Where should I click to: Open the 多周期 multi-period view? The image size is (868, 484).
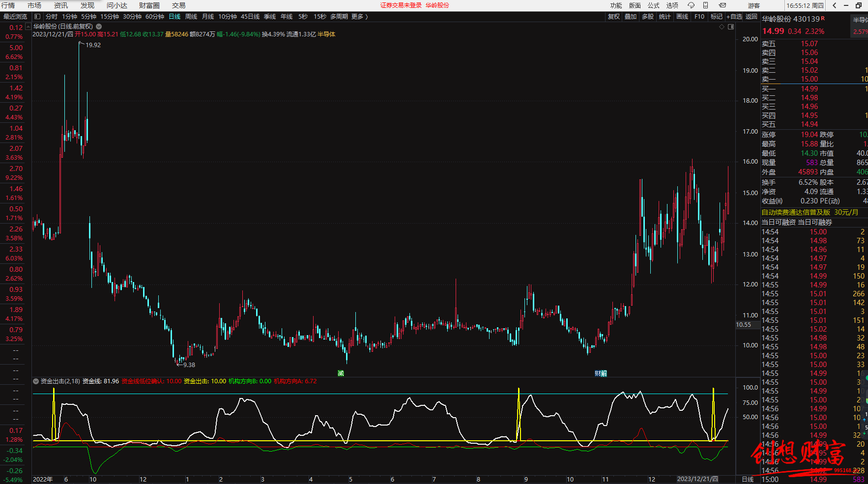[x=339, y=17]
